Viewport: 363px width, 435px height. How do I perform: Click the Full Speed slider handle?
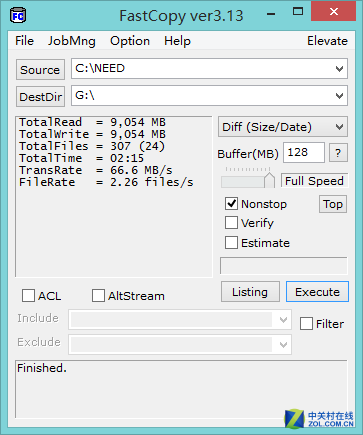click(x=269, y=180)
